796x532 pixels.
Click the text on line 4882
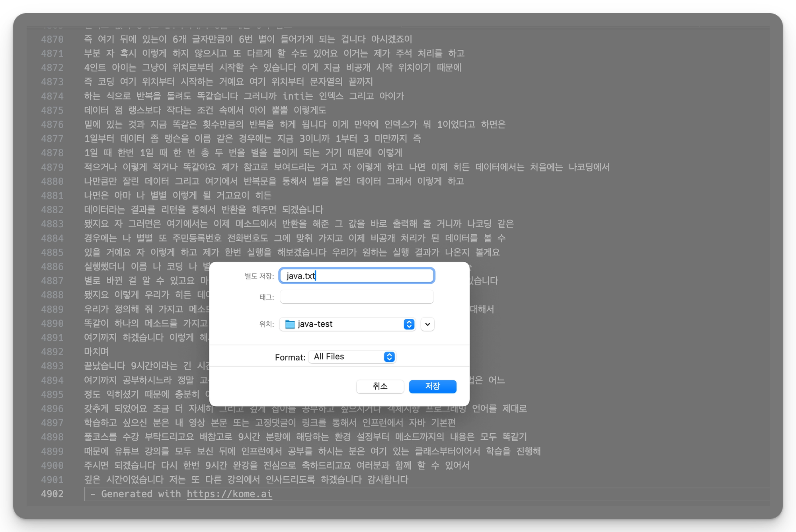coord(203,210)
